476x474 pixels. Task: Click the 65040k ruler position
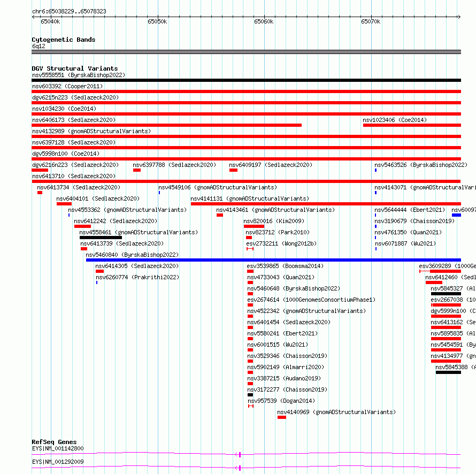click(50, 21)
